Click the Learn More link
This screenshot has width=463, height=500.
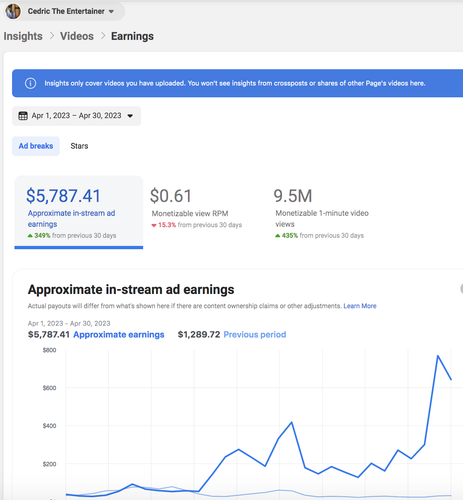[360, 306]
